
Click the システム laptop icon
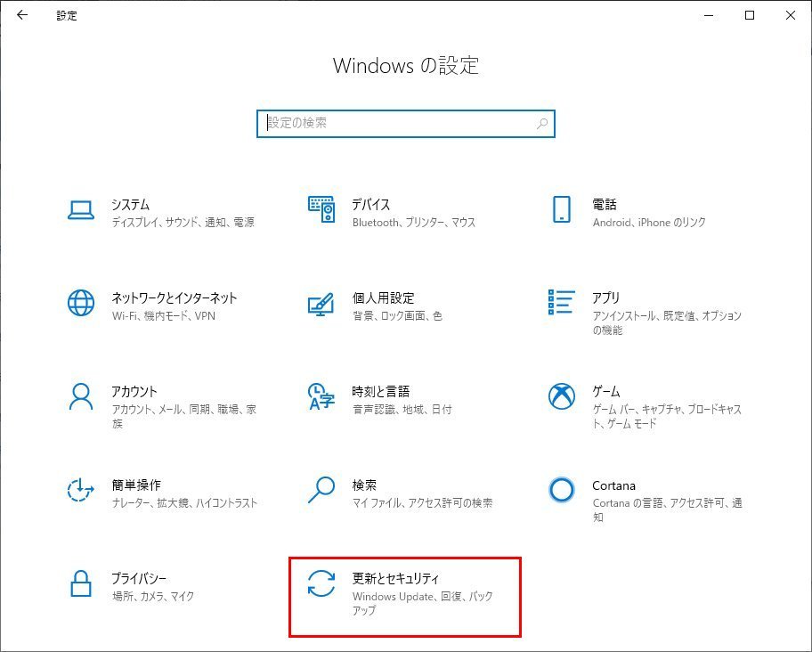[x=81, y=209]
